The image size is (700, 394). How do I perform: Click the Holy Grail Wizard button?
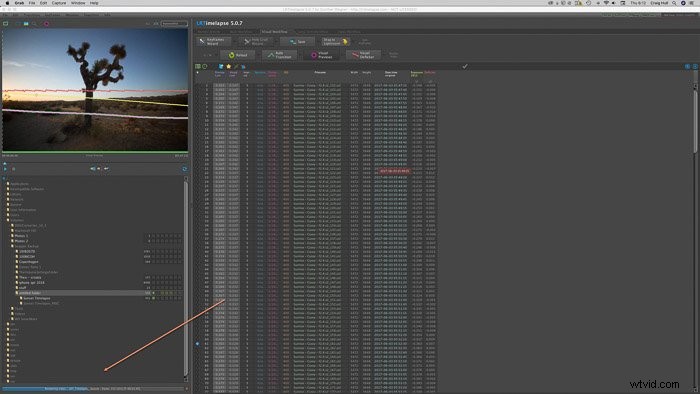[256, 41]
